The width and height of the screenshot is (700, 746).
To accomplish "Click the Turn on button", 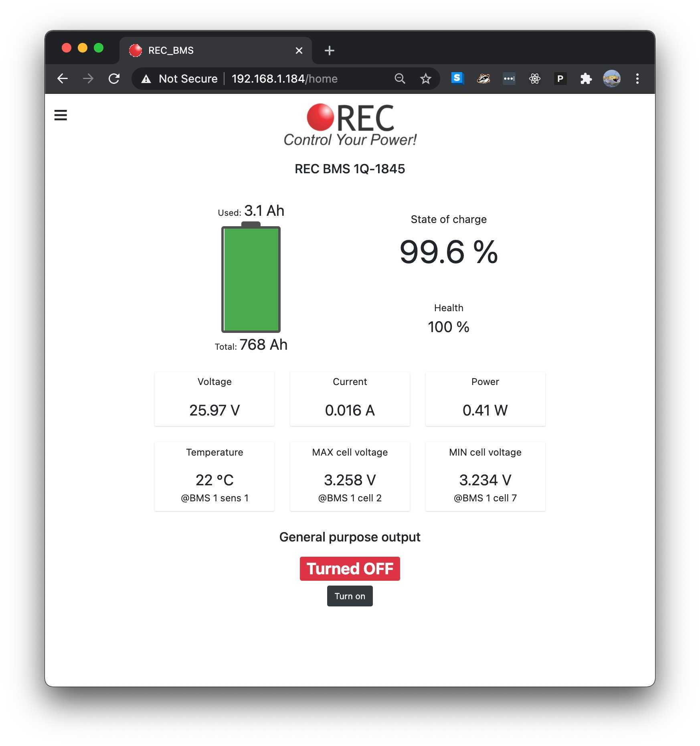I will (350, 596).
